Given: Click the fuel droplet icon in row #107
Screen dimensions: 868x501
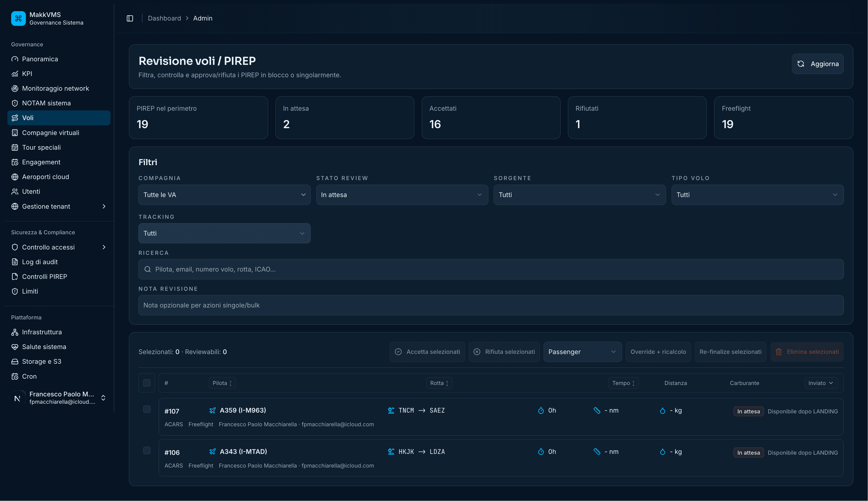Looking at the screenshot, I should [x=662, y=411].
